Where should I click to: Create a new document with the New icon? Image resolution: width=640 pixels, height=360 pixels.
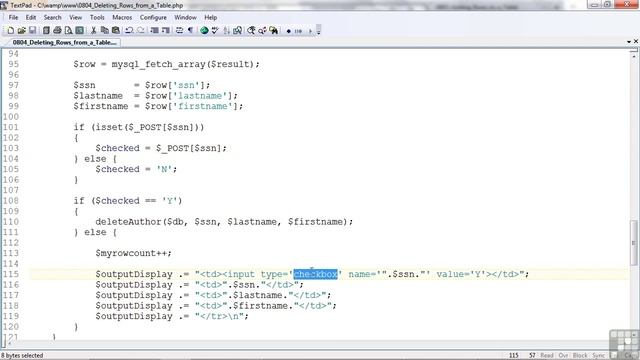coord(11,31)
